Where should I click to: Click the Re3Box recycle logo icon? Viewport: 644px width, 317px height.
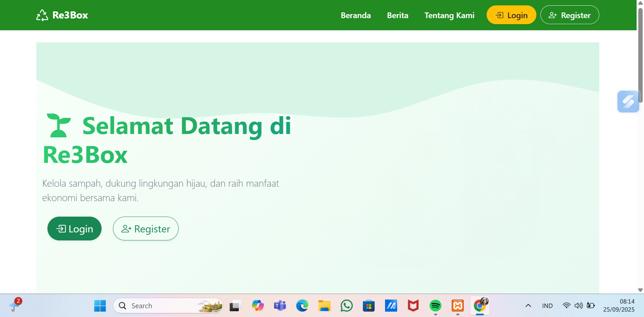[42, 15]
